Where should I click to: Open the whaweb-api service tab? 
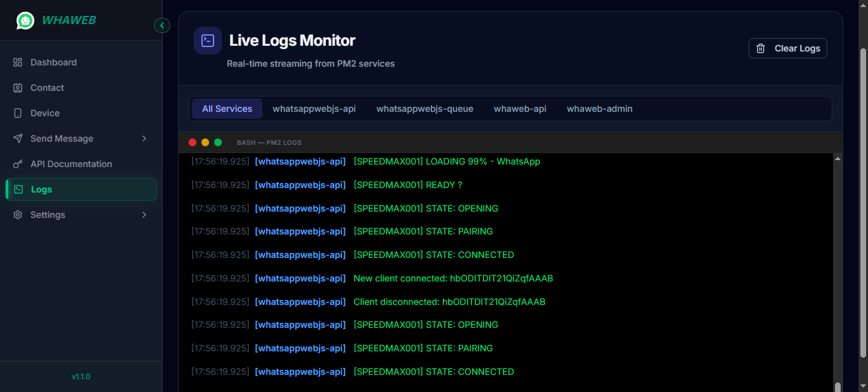(x=520, y=108)
